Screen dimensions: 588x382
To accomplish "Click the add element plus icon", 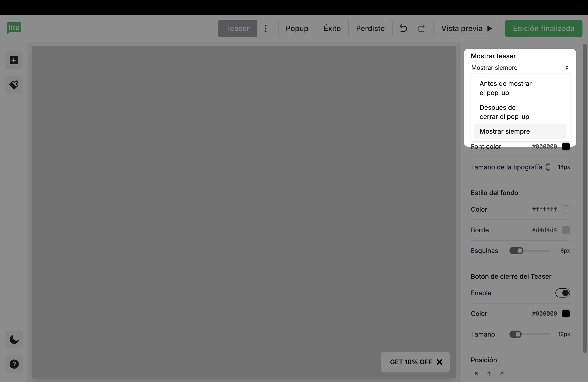I will click(14, 60).
